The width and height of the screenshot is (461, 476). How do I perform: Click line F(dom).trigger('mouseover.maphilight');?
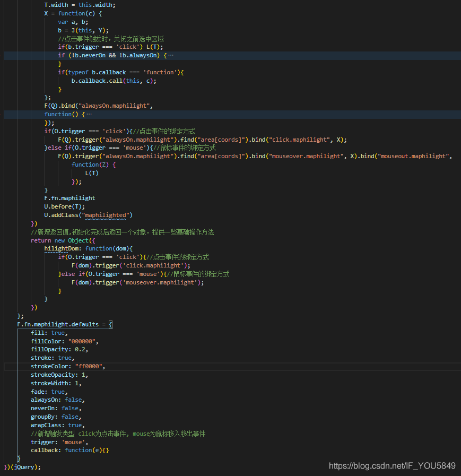[x=138, y=282]
